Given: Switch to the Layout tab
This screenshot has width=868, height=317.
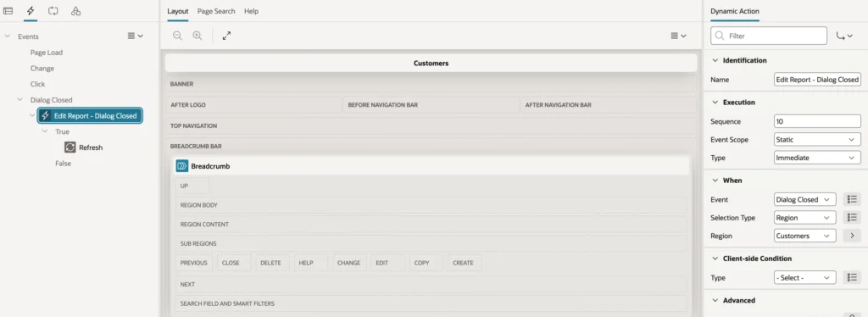Looking at the screenshot, I should click(x=178, y=11).
